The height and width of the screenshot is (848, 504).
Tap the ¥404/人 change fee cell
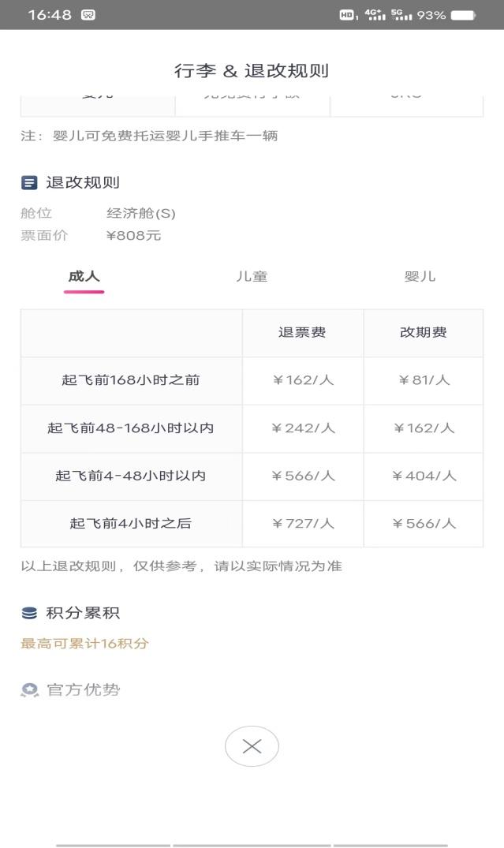point(424,476)
